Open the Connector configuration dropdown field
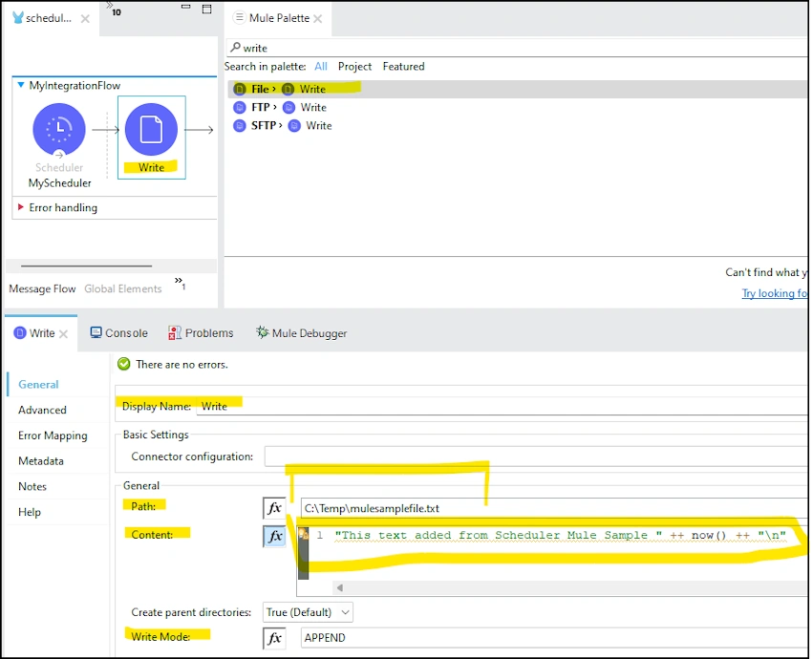 click(536, 457)
